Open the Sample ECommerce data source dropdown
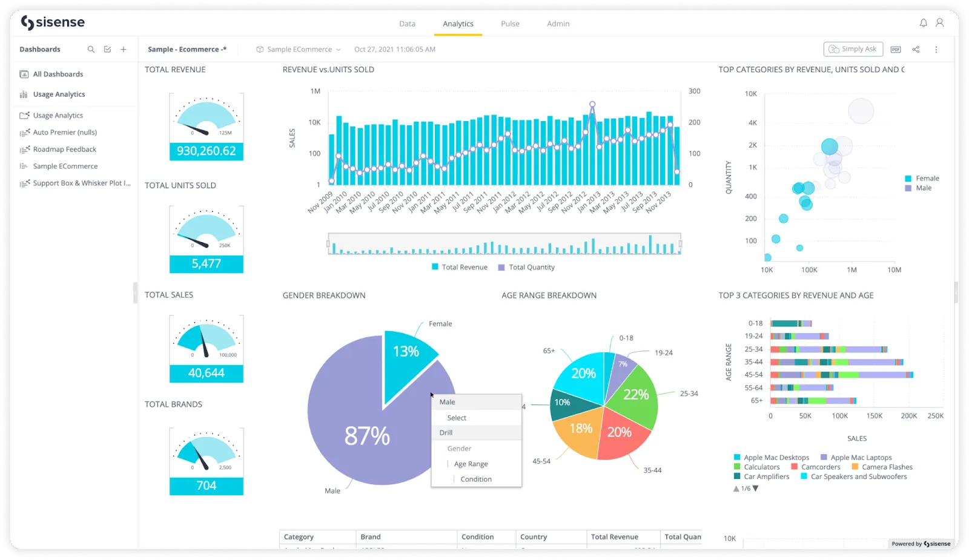This screenshot has width=969, height=560. pyautogui.click(x=299, y=50)
